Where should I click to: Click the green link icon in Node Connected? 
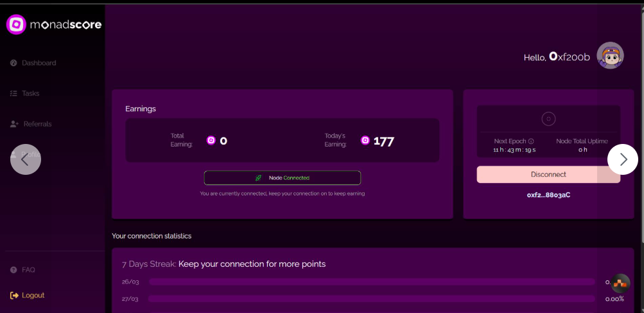258,177
